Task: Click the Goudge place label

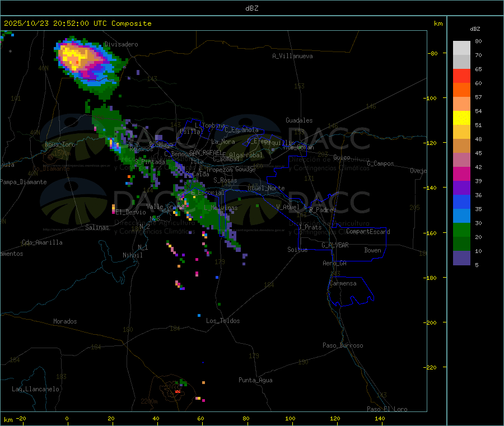Action: tap(245, 169)
